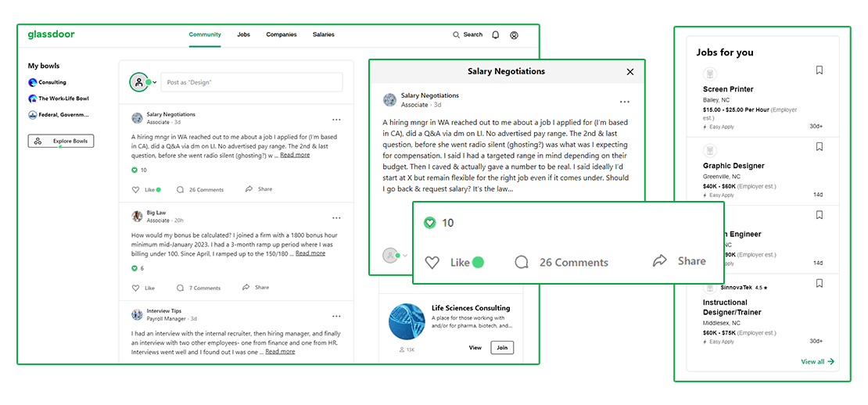Click the enlarged 10 reactions heart badge
The height and width of the screenshot is (405, 868).
tap(429, 223)
